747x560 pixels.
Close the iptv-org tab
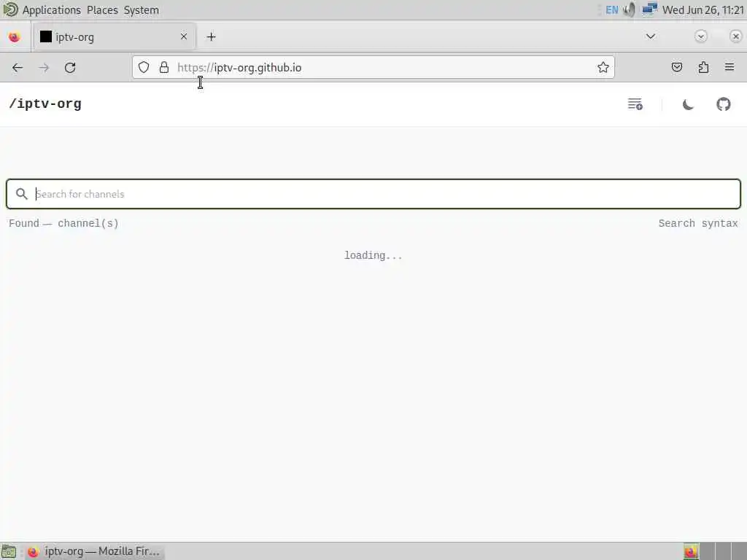coord(183,36)
